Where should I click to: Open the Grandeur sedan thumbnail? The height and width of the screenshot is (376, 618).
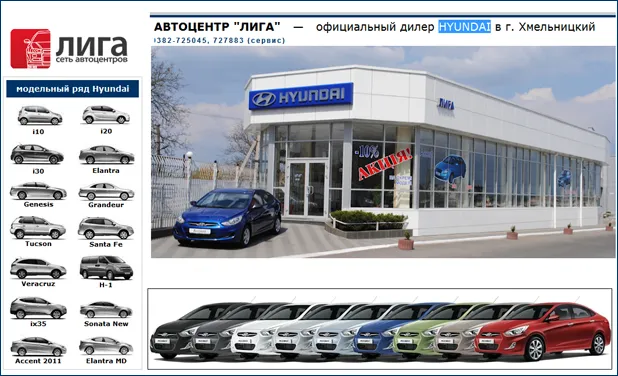[x=106, y=192]
